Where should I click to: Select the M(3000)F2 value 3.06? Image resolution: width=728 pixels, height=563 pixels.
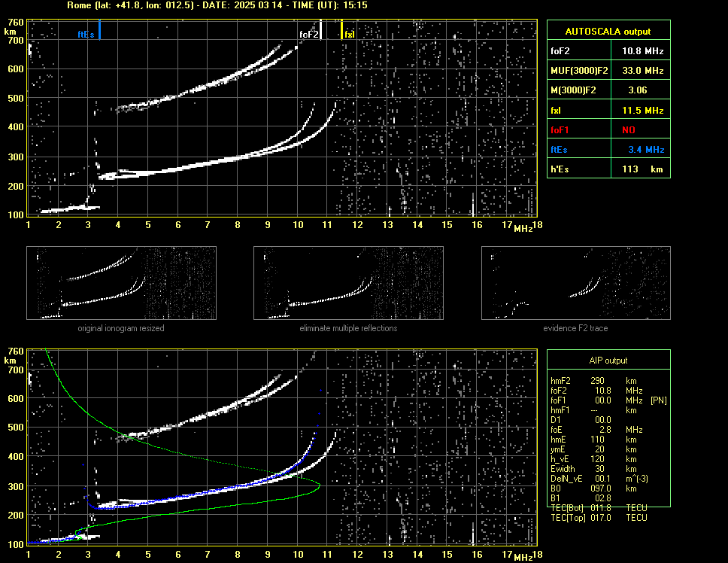638,90
